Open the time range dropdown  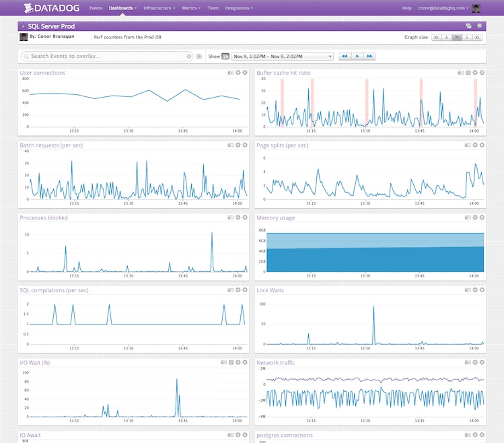(x=282, y=57)
